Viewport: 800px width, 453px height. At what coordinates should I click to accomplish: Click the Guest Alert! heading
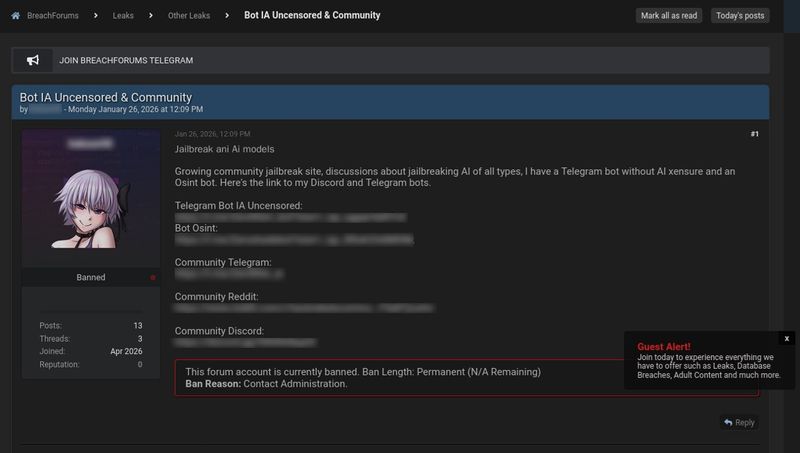point(663,346)
